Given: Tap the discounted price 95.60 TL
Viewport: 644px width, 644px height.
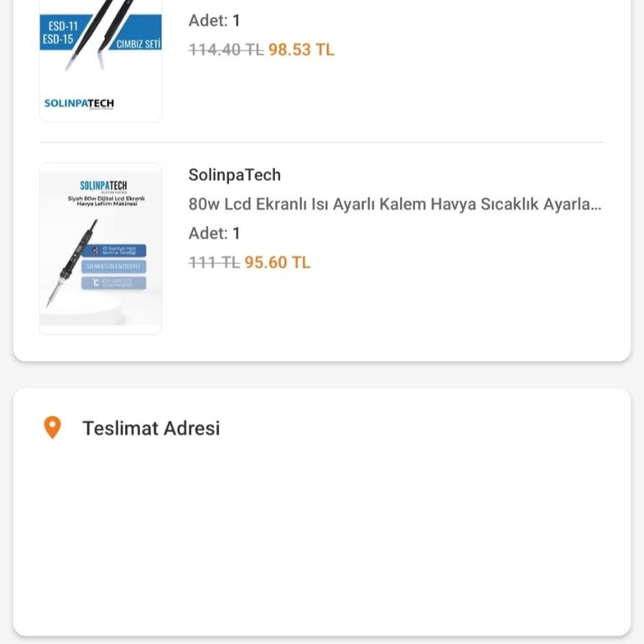Looking at the screenshot, I should [x=278, y=262].
